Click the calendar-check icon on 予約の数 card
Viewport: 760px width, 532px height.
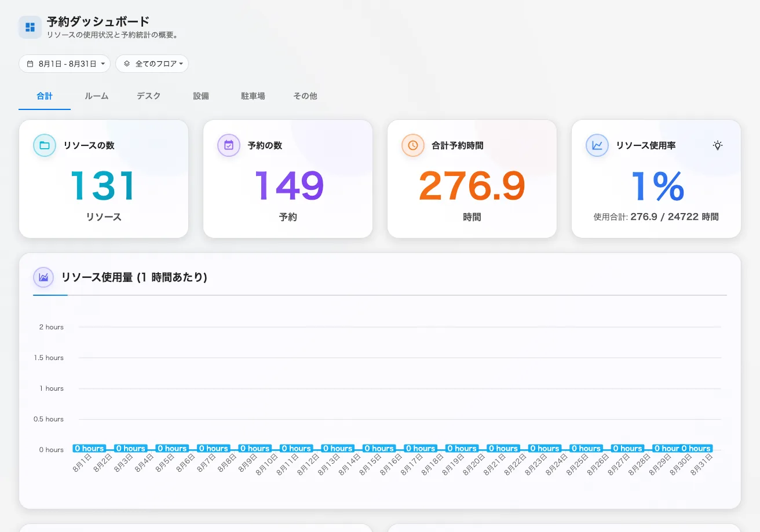point(229,145)
